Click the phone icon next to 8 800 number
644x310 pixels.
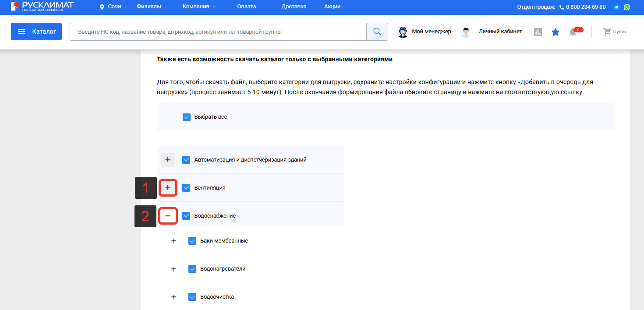point(562,7)
